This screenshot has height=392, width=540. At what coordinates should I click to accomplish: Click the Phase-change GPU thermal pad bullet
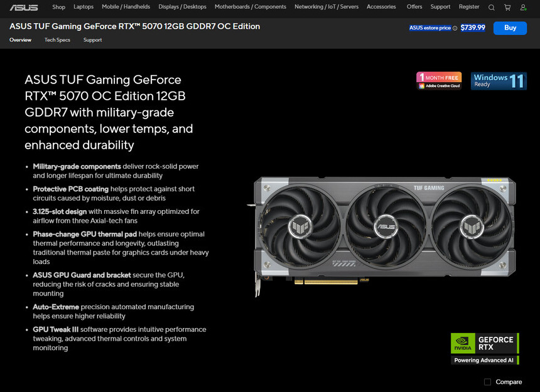121,248
